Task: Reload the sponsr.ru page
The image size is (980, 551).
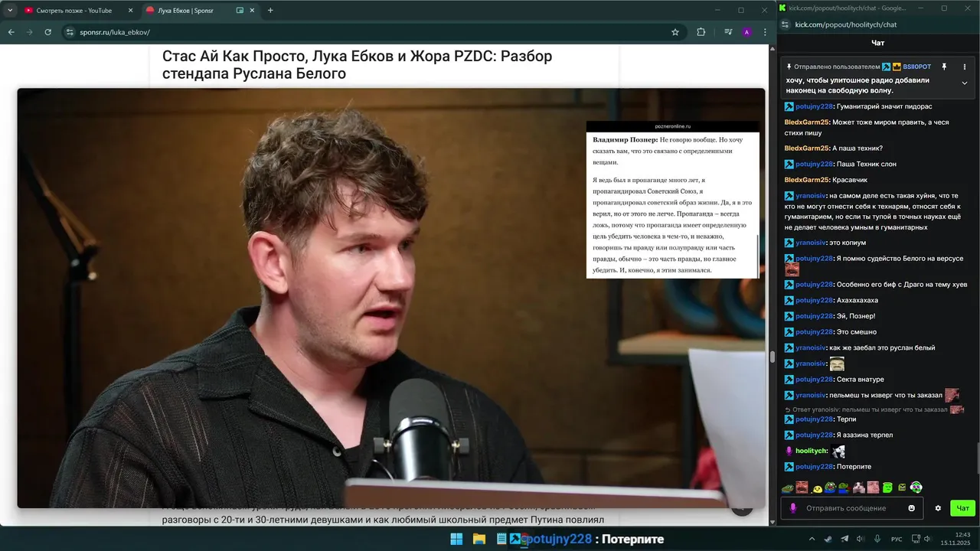Action: 47,32
